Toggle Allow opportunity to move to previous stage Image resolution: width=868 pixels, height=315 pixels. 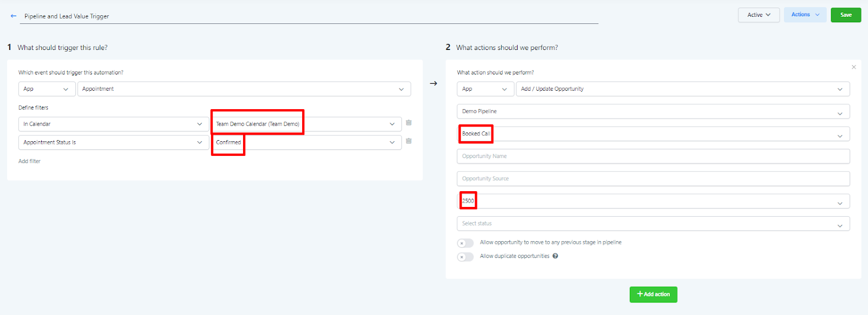465,243
